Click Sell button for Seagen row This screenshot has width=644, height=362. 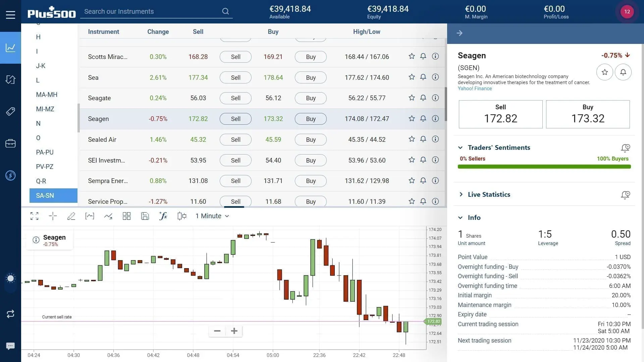coord(235,119)
